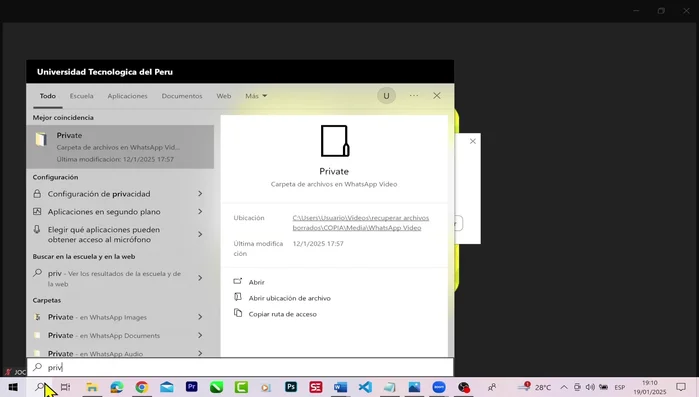Switch to the Web search tab

(224, 96)
